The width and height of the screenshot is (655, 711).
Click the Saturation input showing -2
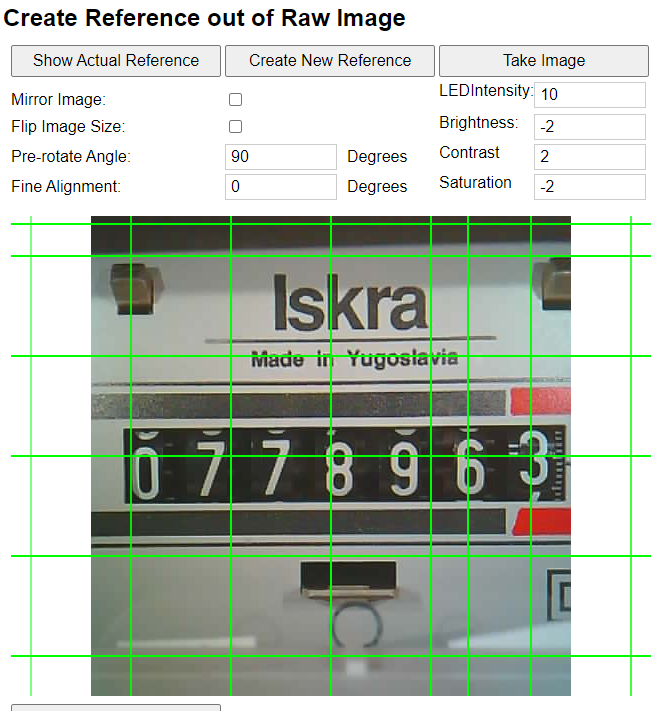point(589,187)
